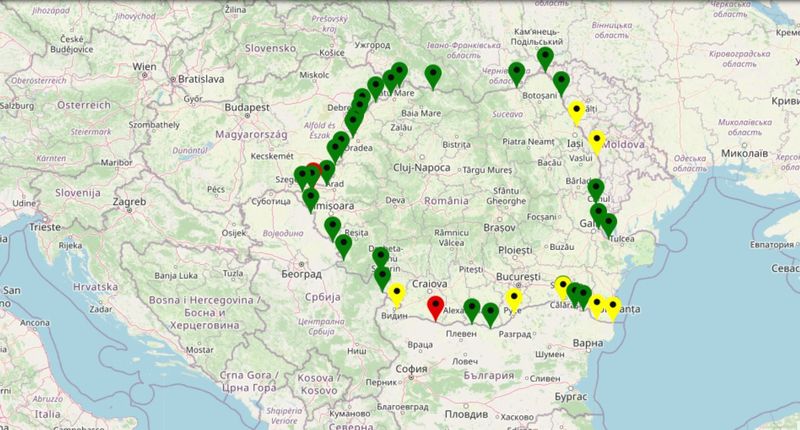
Task: Click the yellow marker next to Constanța label
Action: click(613, 309)
